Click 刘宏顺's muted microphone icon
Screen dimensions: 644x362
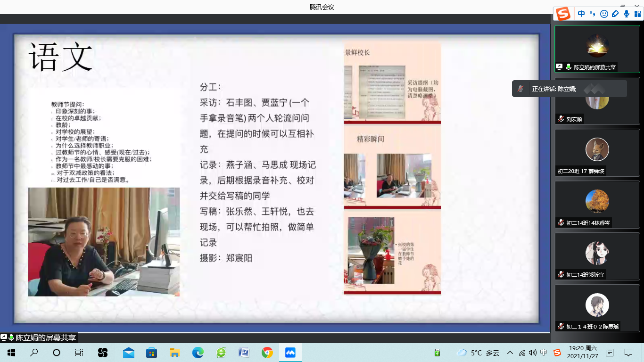point(561,119)
